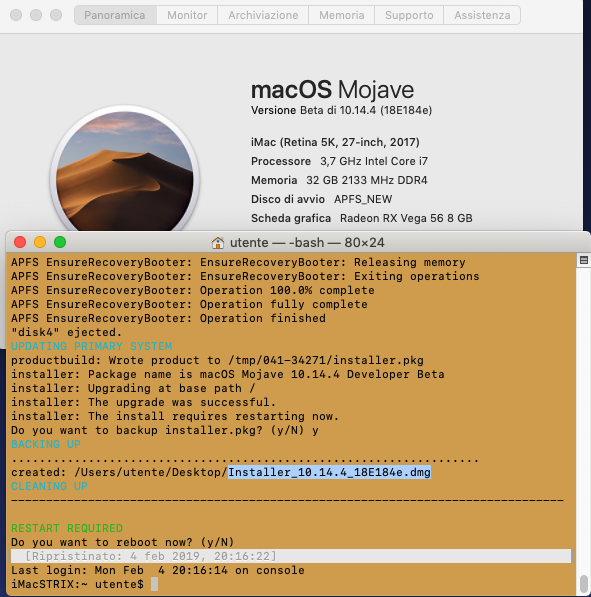Zoom the Terminal window with green button
The width and height of the screenshot is (591, 597).
pyautogui.click(x=60, y=242)
